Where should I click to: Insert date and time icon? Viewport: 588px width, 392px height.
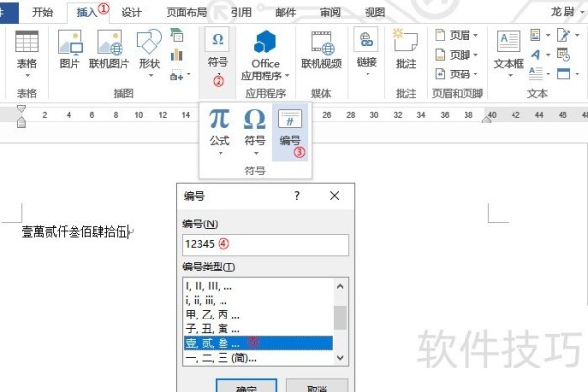click(x=563, y=55)
